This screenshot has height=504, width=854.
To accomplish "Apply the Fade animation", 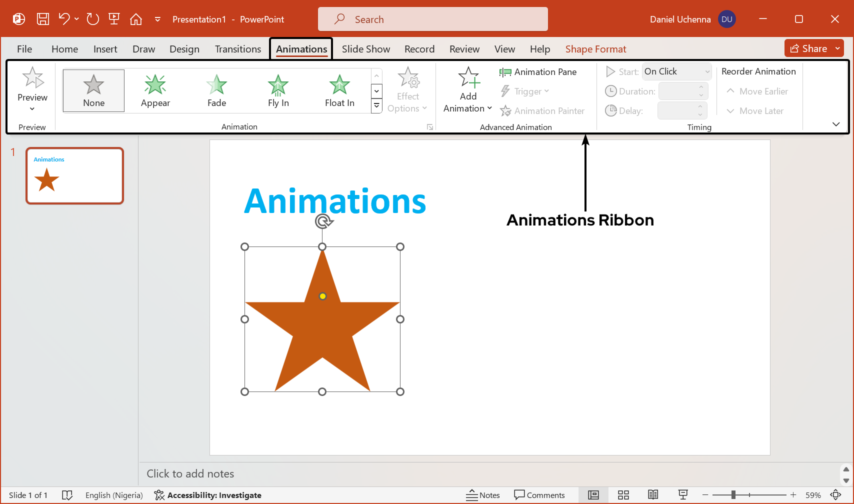I will (216, 90).
